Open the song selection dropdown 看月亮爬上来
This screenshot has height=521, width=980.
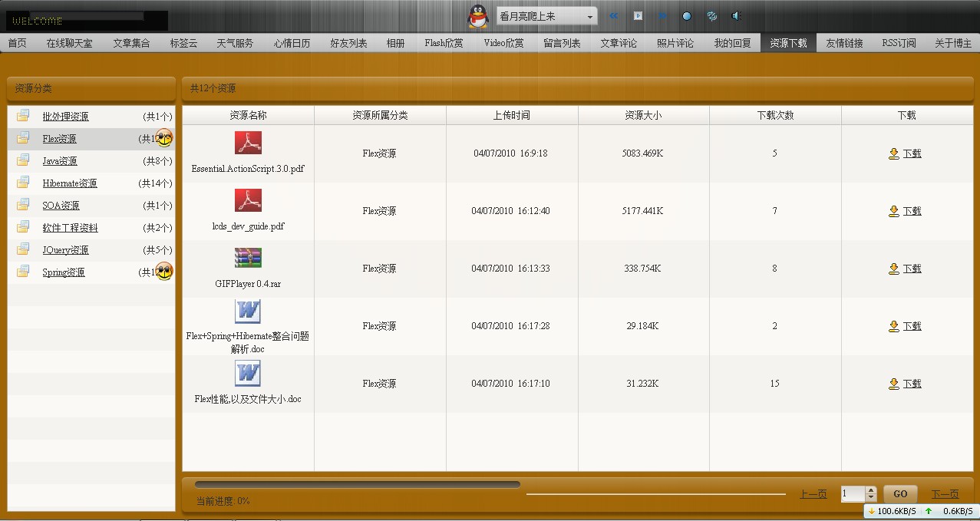pos(589,16)
